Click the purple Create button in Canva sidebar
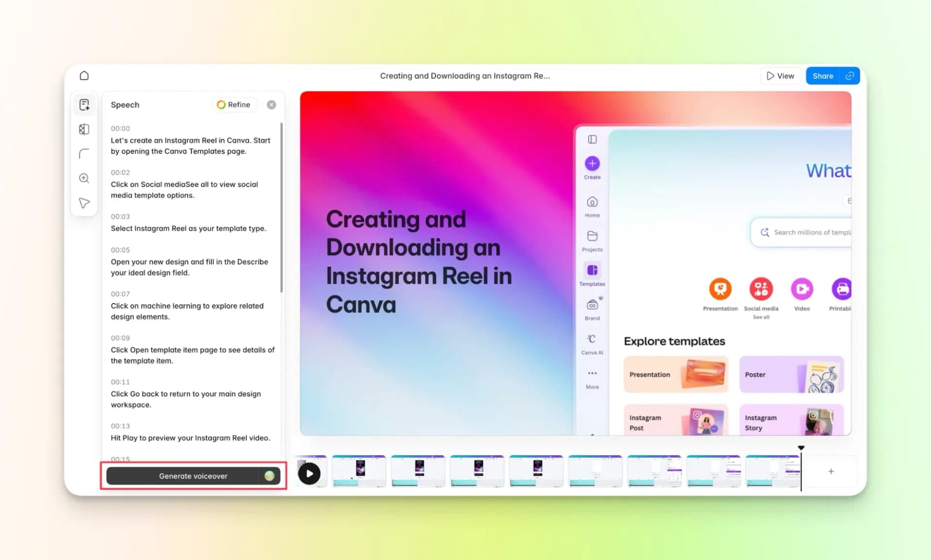The width and height of the screenshot is (931, 560). click(x=592, y=164)
